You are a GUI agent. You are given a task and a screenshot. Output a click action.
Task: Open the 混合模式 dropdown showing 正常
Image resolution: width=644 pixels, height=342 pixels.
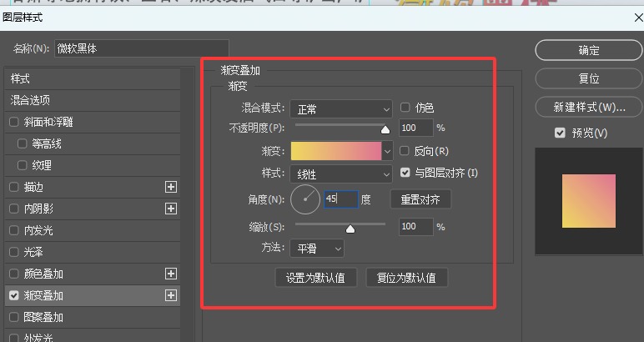point(341,109)
